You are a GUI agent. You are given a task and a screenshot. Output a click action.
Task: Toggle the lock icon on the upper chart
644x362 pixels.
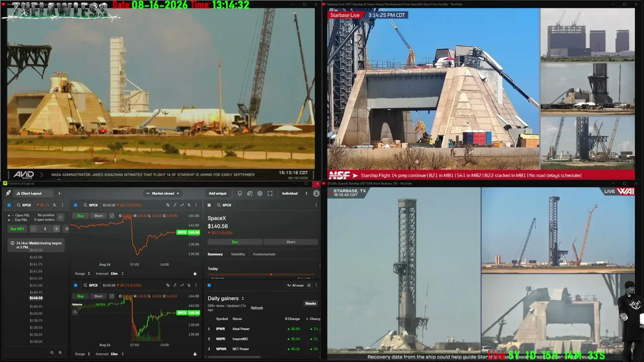coord(195,274)
